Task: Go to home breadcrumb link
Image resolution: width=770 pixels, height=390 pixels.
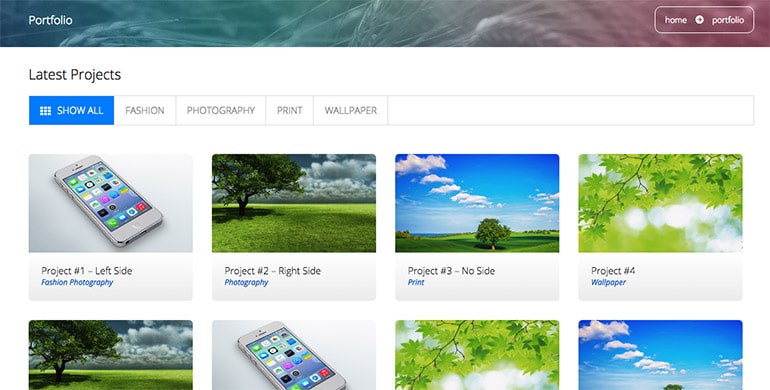Action: pyautogui.click(x=676, y=20)
